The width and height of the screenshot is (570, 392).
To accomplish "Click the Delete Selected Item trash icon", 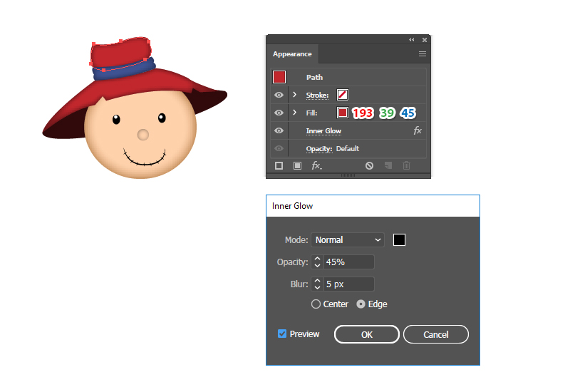I will coord(407,165).
